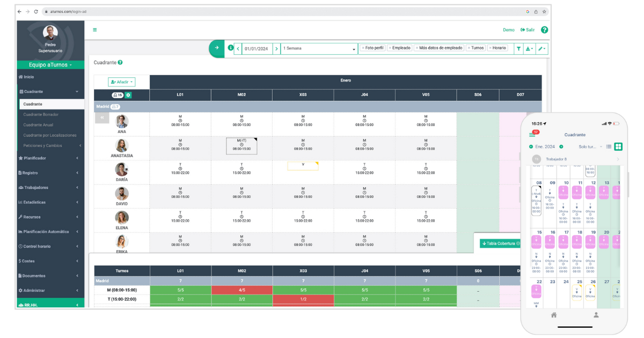The width and height of the screenshot is (644, 338).
Task: Open the download export icon dropdown
Action: point(529,48)
